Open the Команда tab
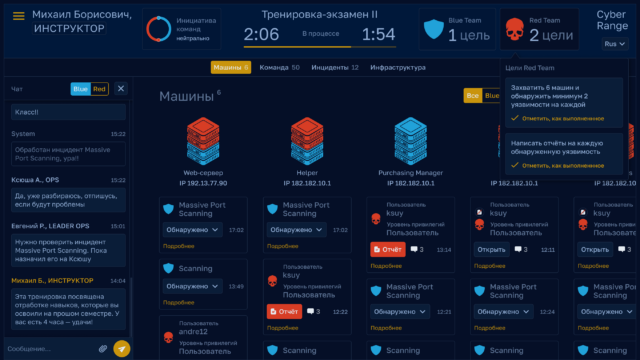 [280, 67]
